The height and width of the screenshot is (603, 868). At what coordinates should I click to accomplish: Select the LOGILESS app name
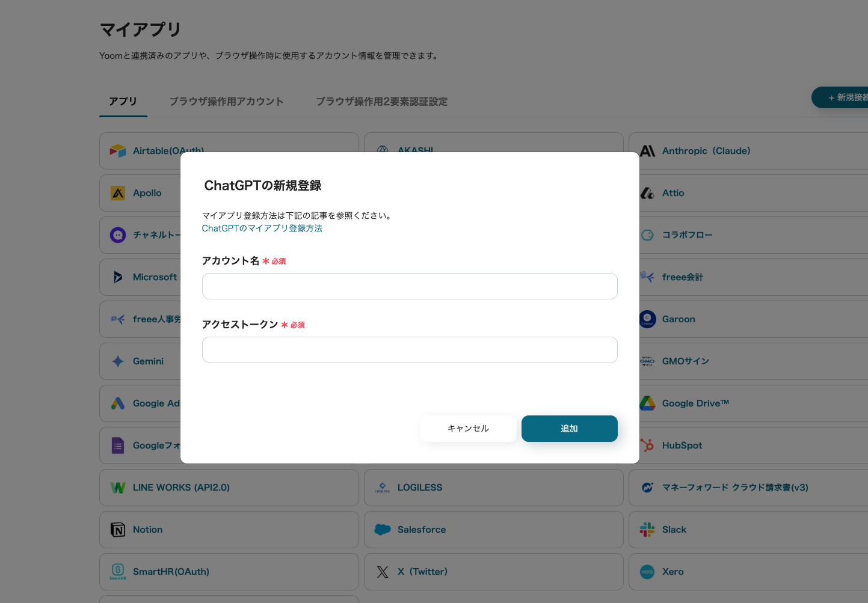pyautogui.click(x=420, y=488)
